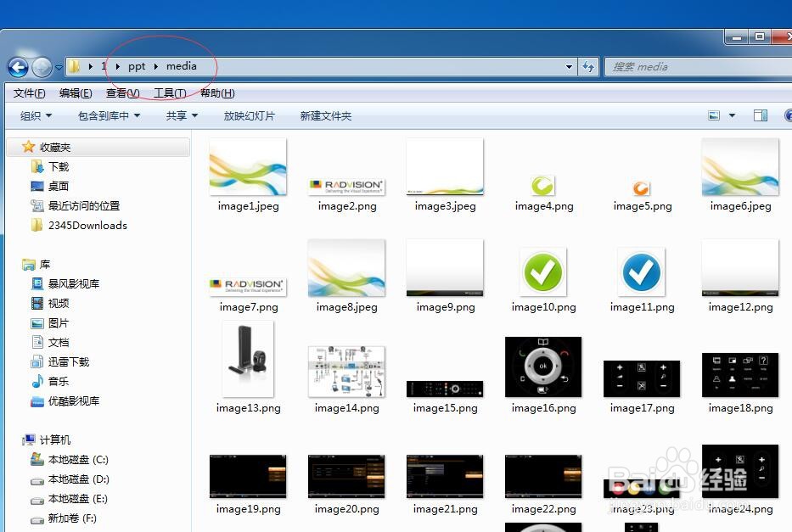
Task: Open the 图片 library in the sidebar
Action: click(61, 322)
